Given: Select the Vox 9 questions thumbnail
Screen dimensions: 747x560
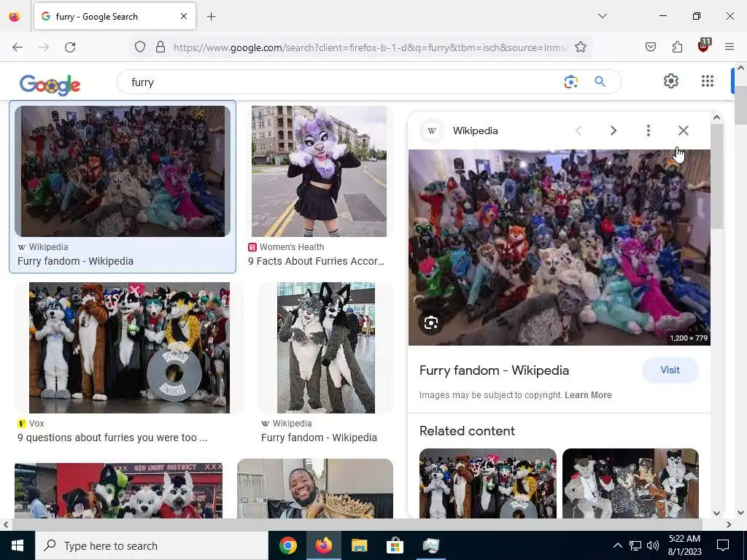Looking at the screenshot, I should click(x=129, y=348).
